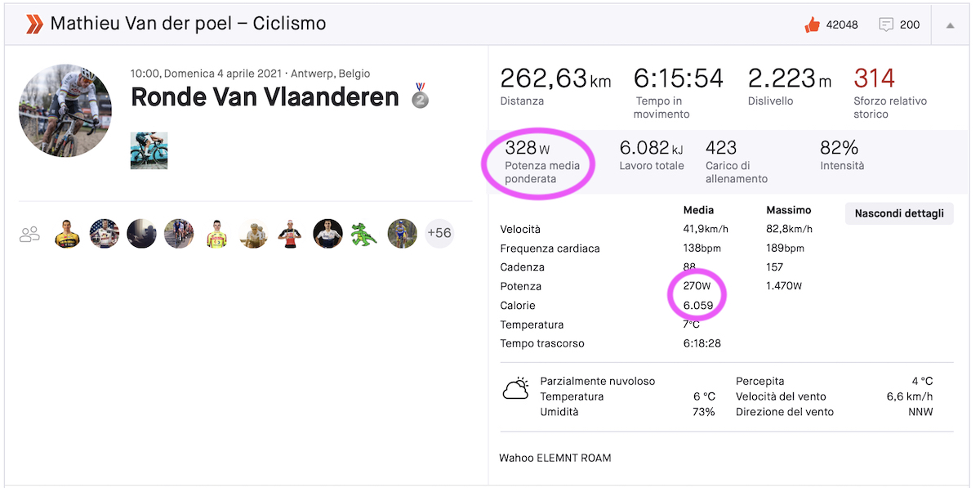Open Mathieu Van der poel's profile photo

click(x=65, y=110)
